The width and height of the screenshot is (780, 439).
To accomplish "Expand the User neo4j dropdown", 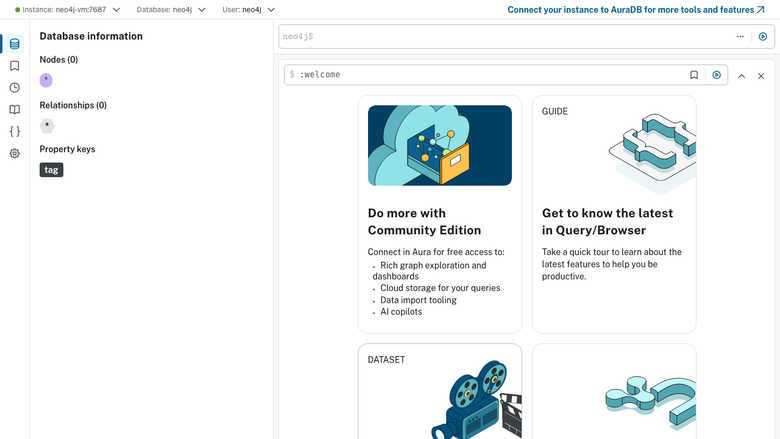I will pos(248,9).
